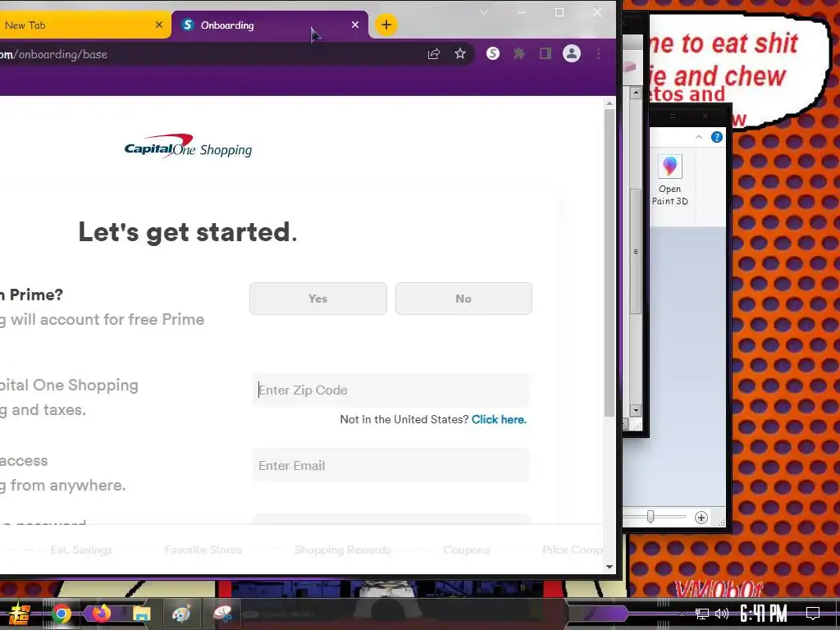Toggle the browser side panel icon

click(x=545, y=53)
